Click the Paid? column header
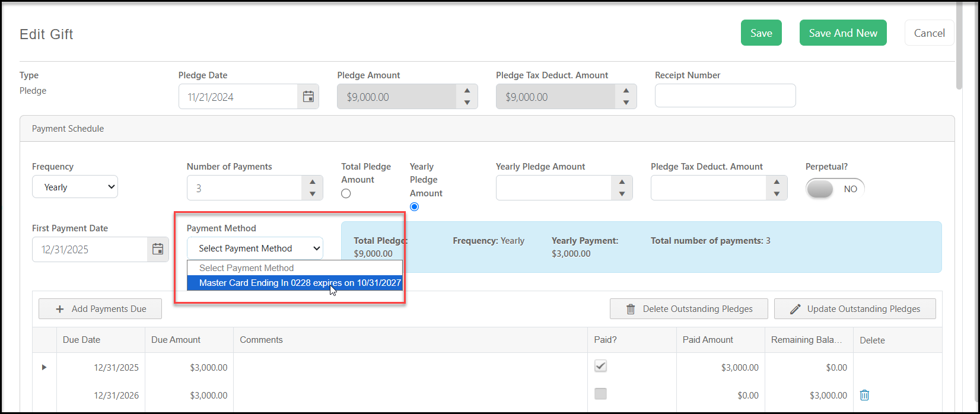The image size is (980, 414). pyautogui.click(x=632, y=340)
